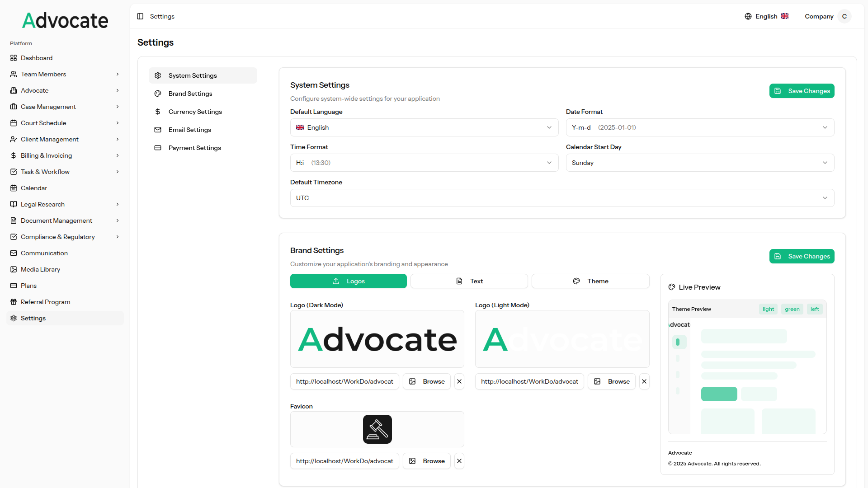Click the Company avatar circle
This screenshot has width=868, height=488.
coord(844,16)
